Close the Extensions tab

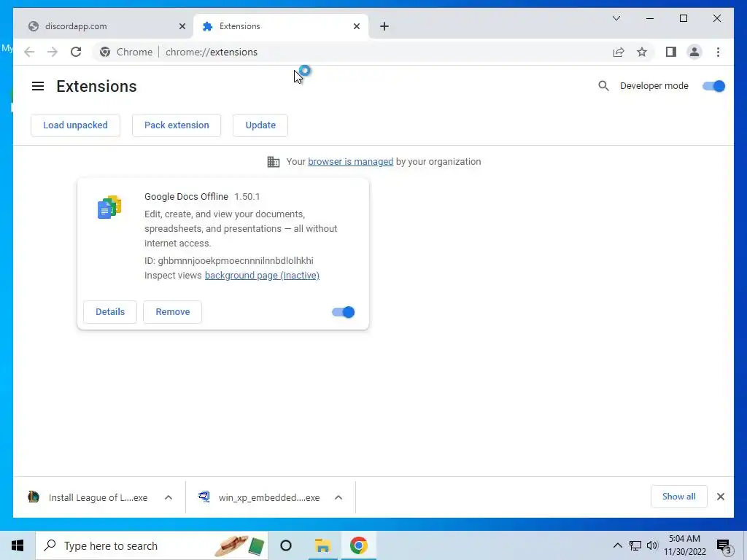pyautogui.click(x=356, y=26)
